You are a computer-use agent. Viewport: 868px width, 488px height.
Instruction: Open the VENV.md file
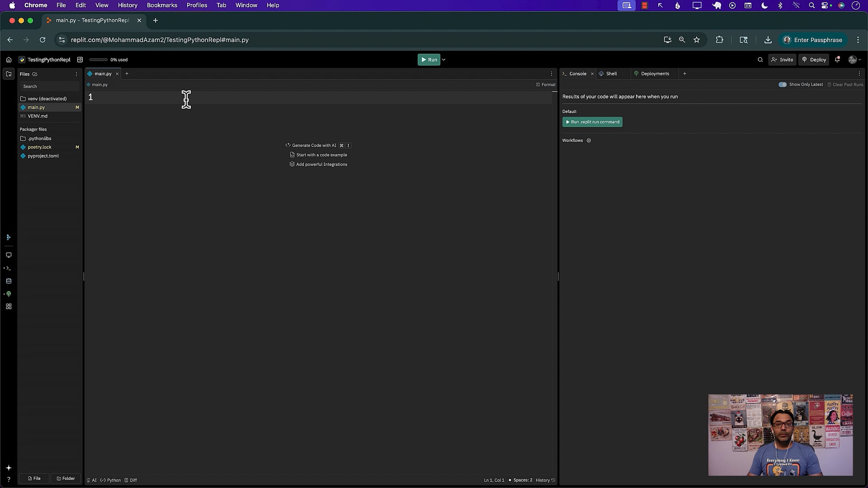(50, 116)
